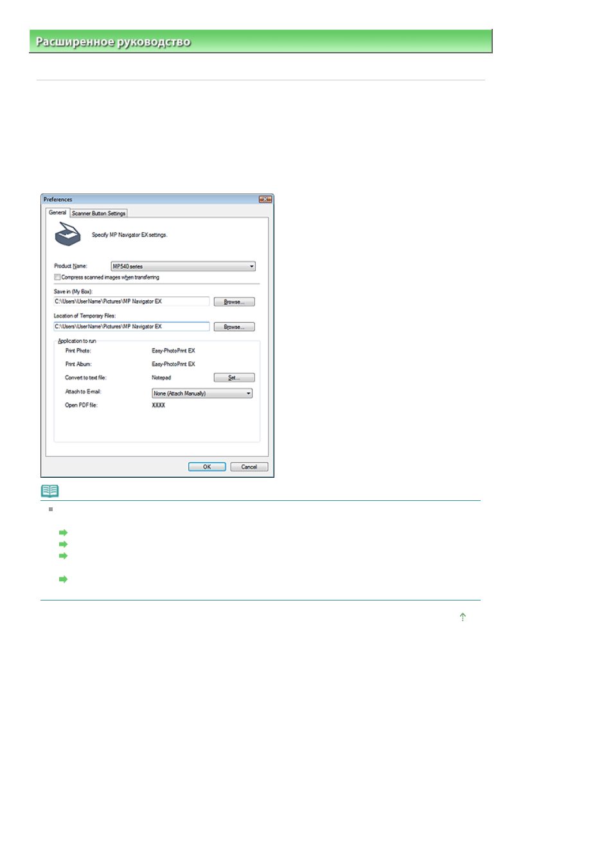
Task: Click Set... for Convert to text file
Action: pyautogui.click(x=234, y=377)
